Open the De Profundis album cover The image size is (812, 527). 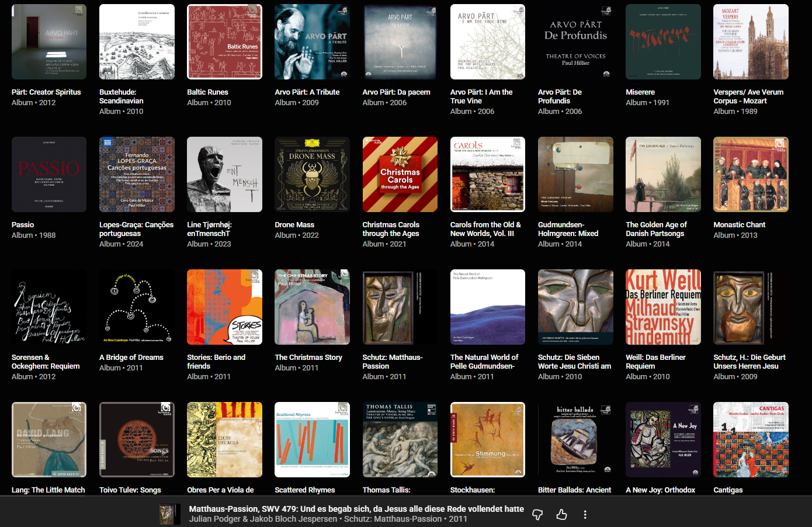coord(575,42)
